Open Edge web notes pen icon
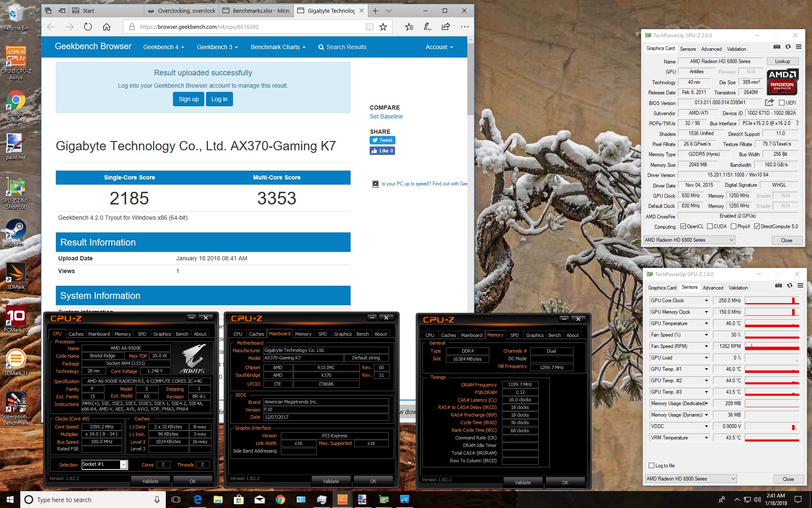This screenshot has width=812, height=508. (428, 27)
